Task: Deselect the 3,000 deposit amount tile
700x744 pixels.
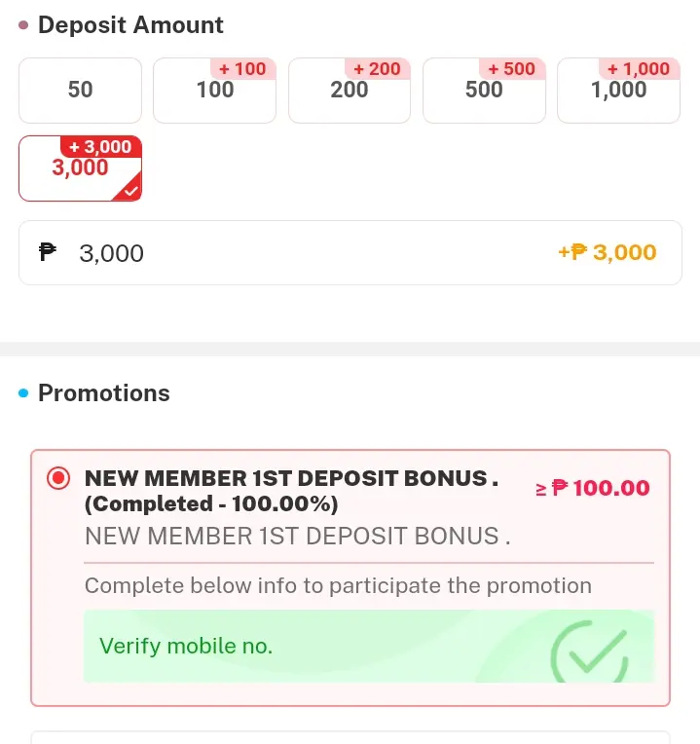Action: 80,168
